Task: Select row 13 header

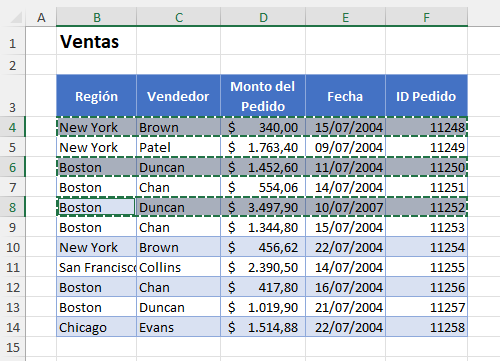Action: click(13, 307)
